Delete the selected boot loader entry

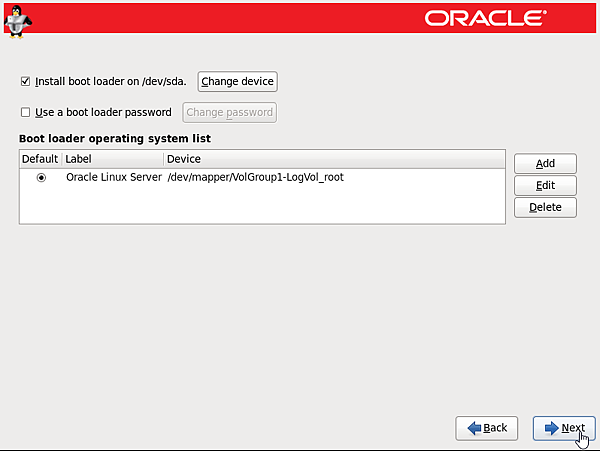click(545, 208)
